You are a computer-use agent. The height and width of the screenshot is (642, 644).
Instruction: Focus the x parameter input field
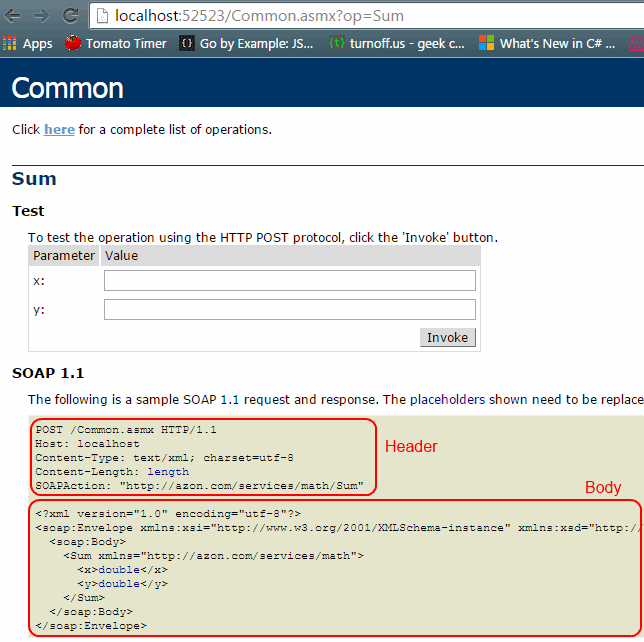coord(289,281)
